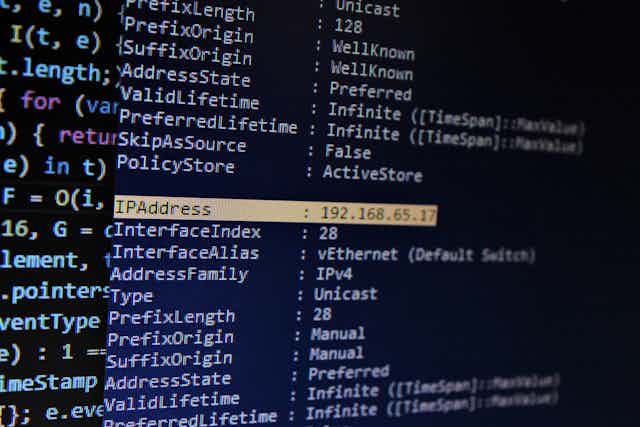The height and width of the screenshot is (427, 640).
Task: Click the 't.length;' code text
Action: [x=55, y=71]
